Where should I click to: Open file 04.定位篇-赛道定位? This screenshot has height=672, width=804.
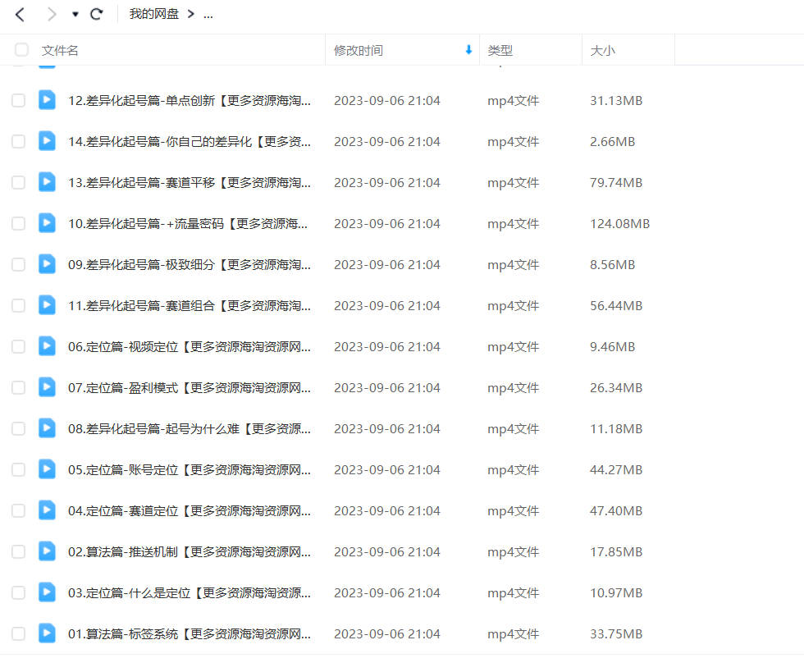[190, 511]
